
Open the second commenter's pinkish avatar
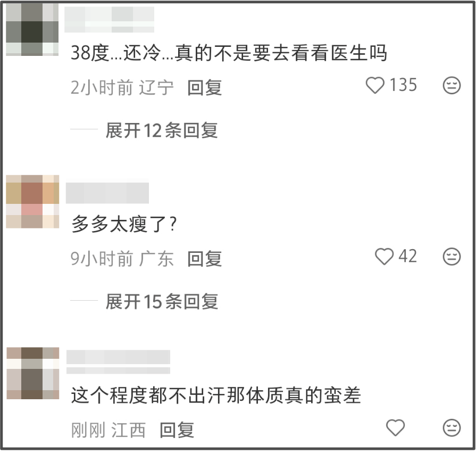(x=32, y=201)
